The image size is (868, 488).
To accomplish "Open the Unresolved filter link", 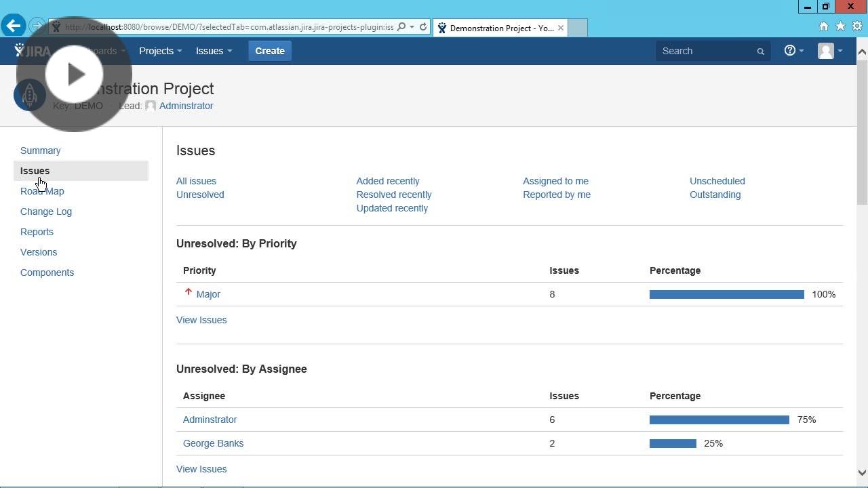I will click(200, 195).
